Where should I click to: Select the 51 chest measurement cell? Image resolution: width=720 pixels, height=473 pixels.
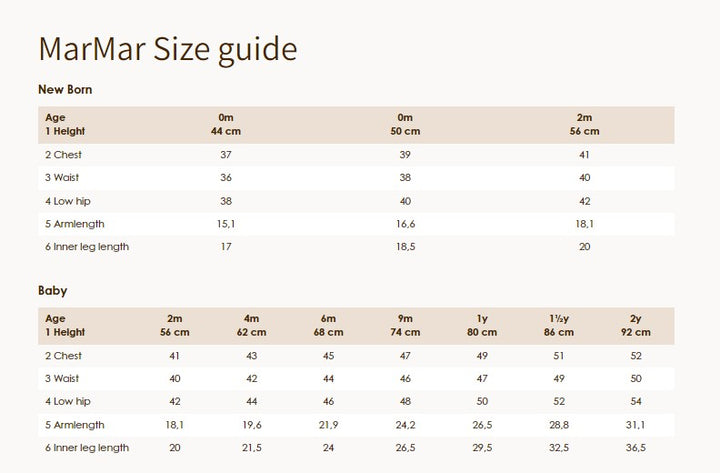(x=559, y=356)
